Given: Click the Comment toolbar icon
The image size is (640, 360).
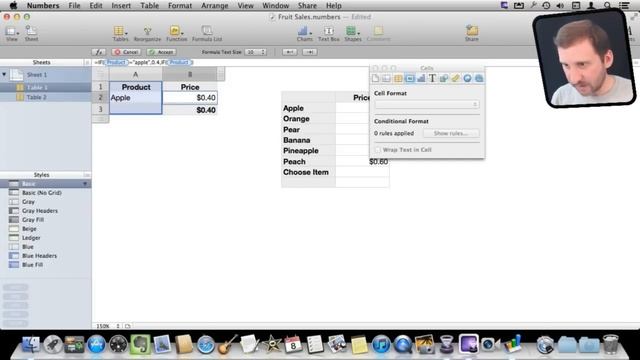Looking at the screenshot, I should pyautogui.click(x=378, y=33).
